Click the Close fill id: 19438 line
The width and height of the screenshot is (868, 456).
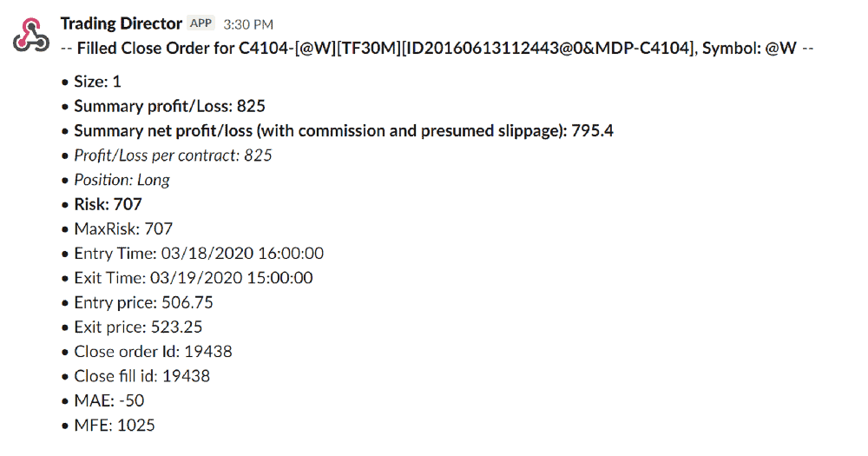point(141,376)
